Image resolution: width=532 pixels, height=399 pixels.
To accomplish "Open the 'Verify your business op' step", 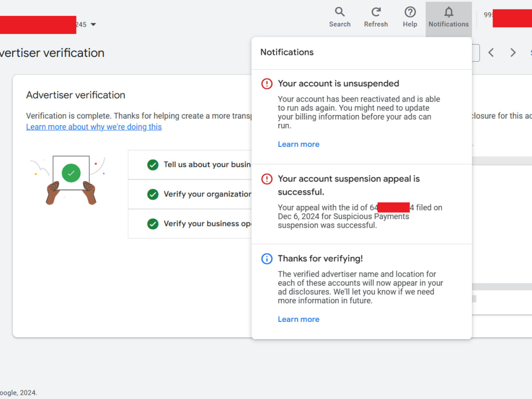I will (x=190, y=224).
